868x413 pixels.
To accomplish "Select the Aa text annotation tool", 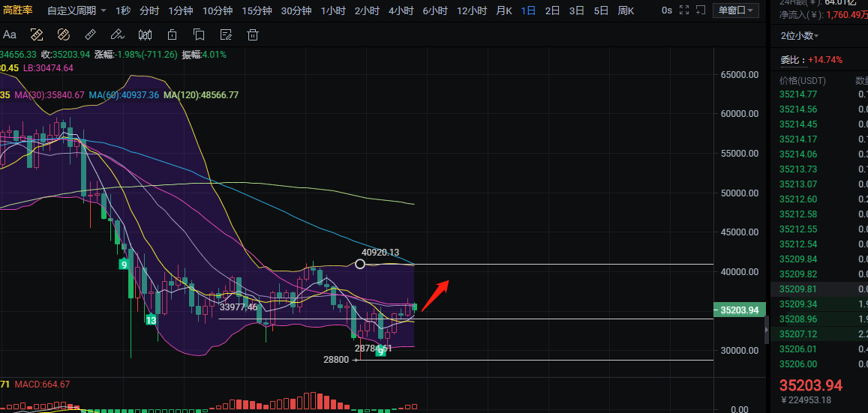I will 10,34.
